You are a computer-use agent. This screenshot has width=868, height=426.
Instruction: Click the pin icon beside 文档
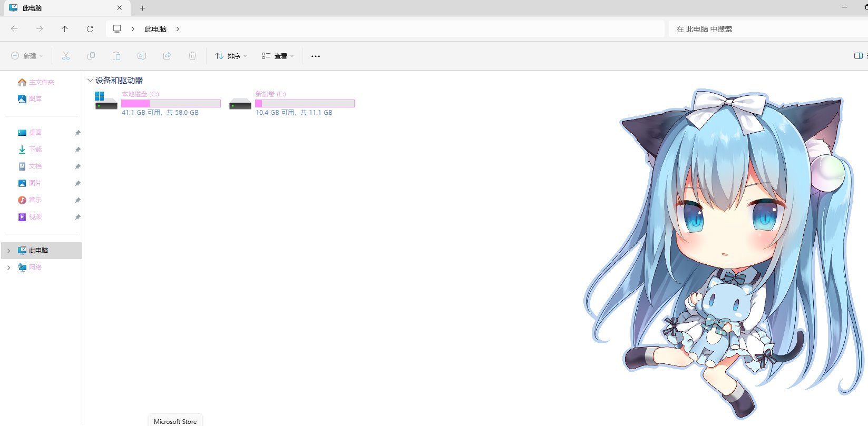coord(77,166)
